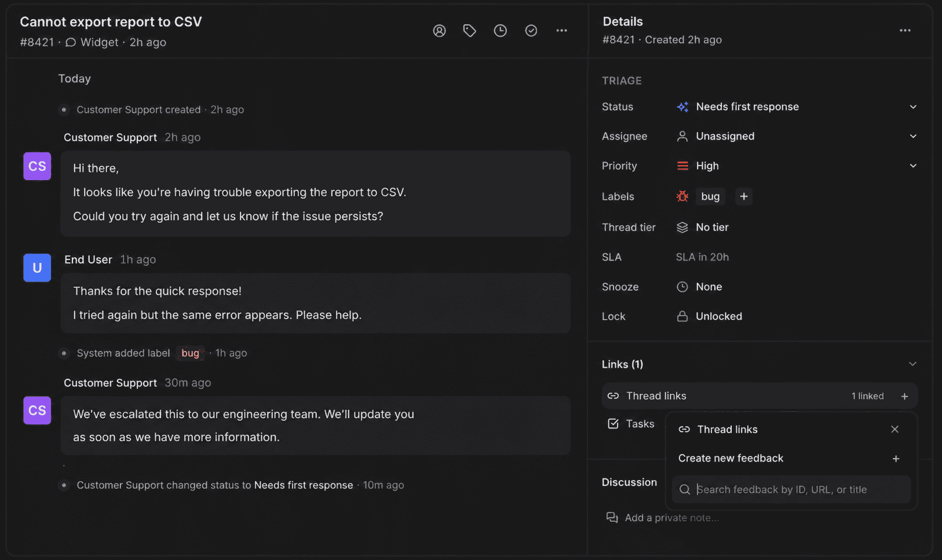Add a thread link with plus icon
Screen dimensions: 942x560
[x=904, y=396]
